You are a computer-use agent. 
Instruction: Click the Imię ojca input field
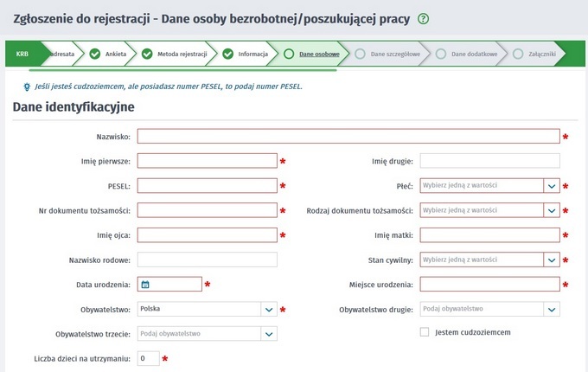207,235
